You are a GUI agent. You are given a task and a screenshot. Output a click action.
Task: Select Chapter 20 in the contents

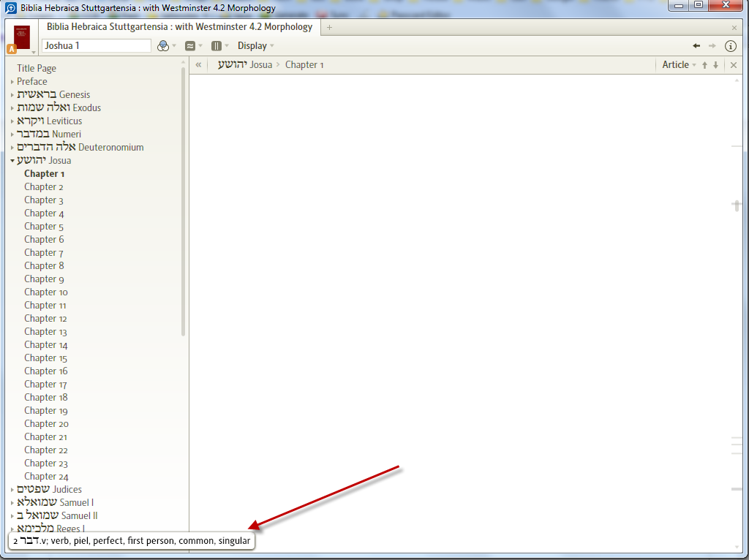click(46, 424)
